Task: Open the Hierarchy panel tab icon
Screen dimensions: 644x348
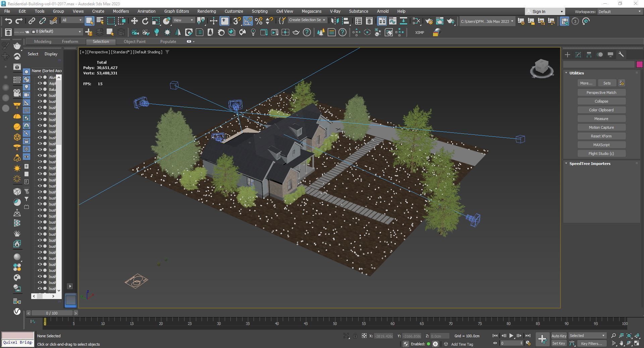Action: [x=589, y=55]
